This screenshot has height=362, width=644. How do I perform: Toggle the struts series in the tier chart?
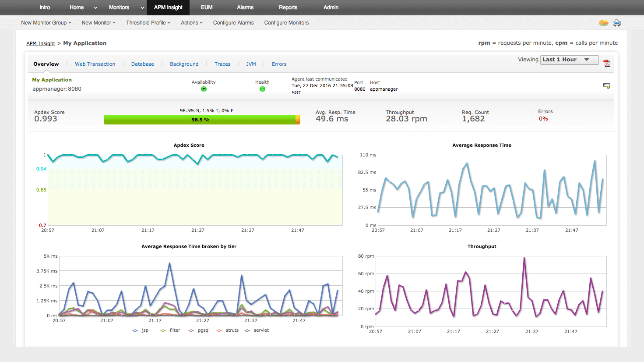(x=218, y=330)
